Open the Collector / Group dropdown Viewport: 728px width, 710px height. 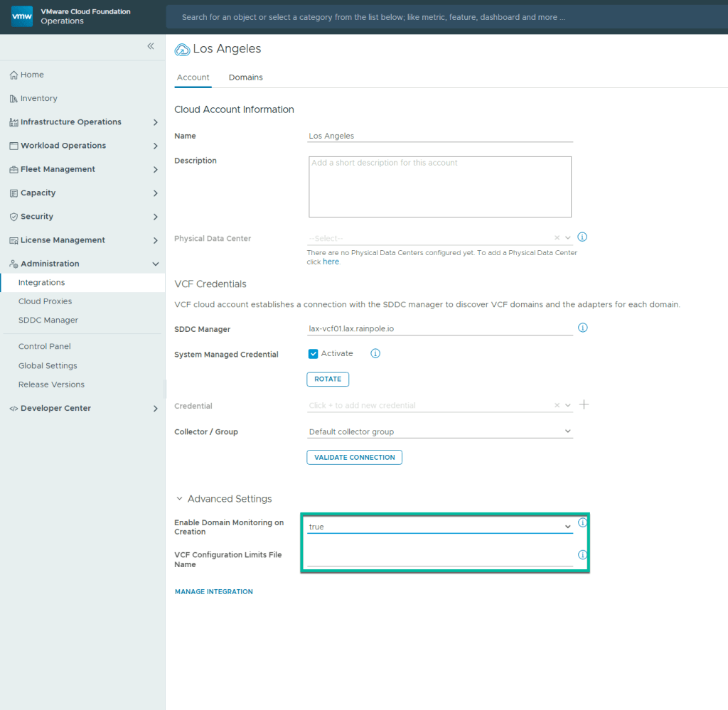pyautogui.click(x=439, y=431)
